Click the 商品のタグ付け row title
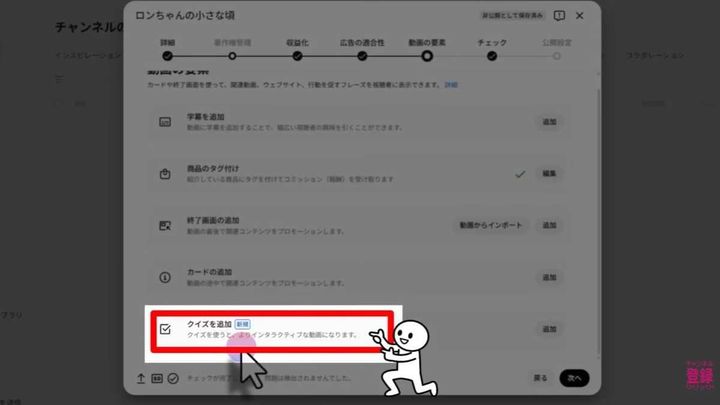The image size is (720, 405). (213, 169)
